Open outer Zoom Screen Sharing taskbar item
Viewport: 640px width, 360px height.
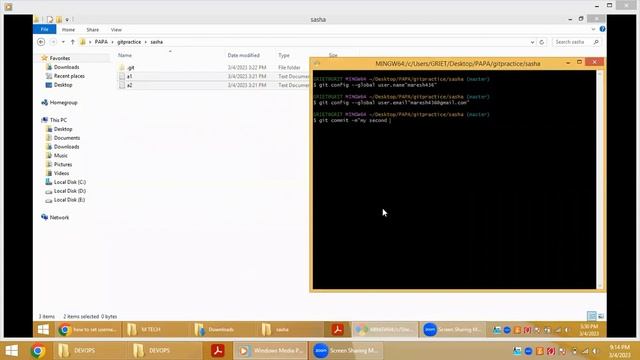tap(346, 351)
